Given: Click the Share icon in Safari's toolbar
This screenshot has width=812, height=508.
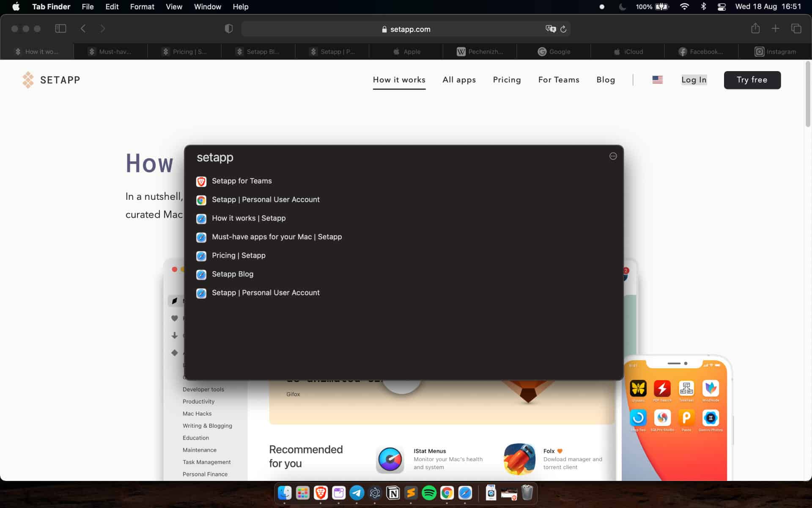Looking at the screenshot, I should pos(755,28).
